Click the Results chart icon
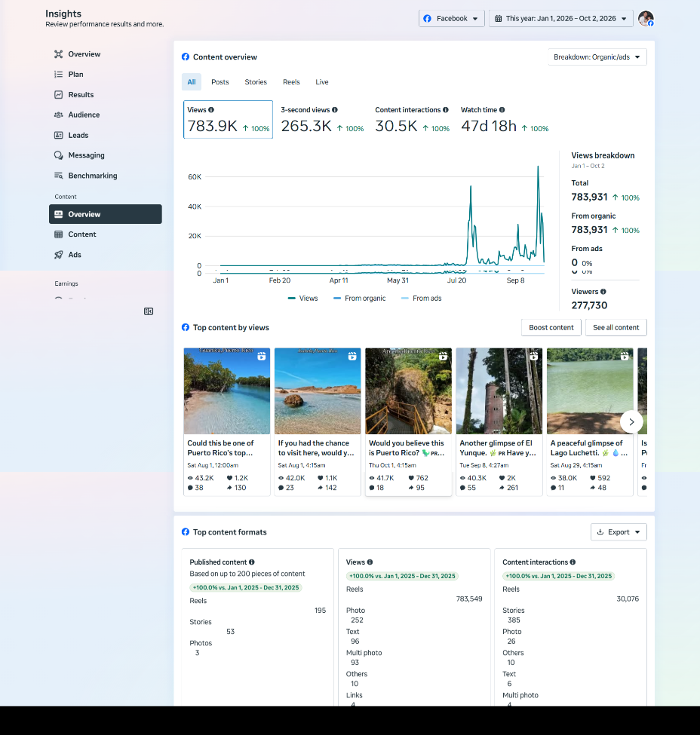This screenshot has width=700, height=735. click(x=59, y=95)
